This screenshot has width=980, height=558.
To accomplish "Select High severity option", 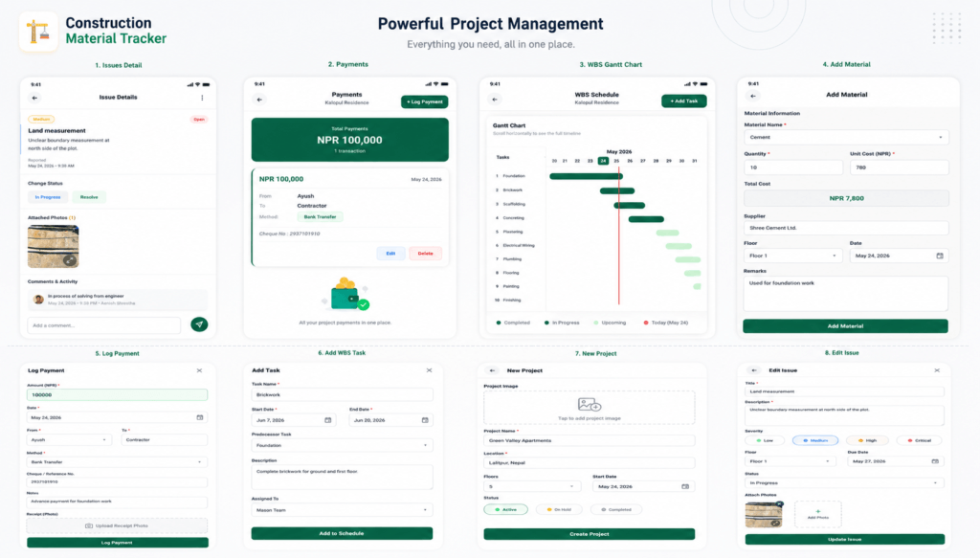I will point(867,440).
